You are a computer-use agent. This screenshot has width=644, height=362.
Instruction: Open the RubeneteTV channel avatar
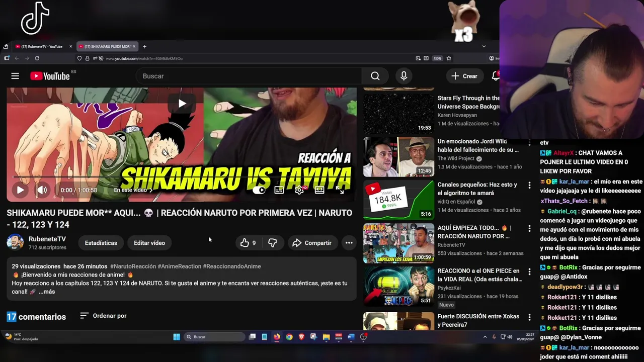tap(15, 242)
